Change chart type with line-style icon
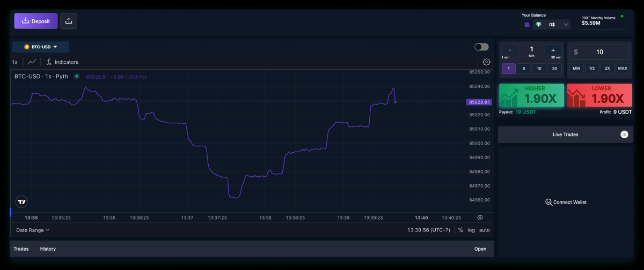This screenshot has height=270, width=644. (32, 62)
